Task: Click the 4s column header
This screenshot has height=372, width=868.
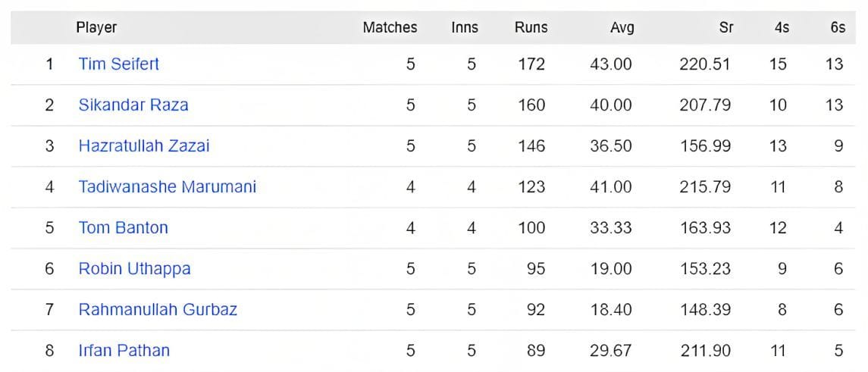Action: (782, 28)
